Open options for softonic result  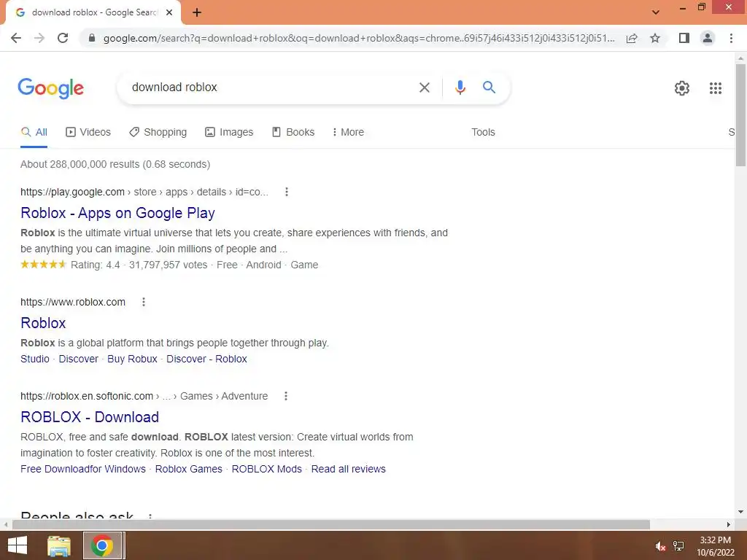(x=286, y=396)
